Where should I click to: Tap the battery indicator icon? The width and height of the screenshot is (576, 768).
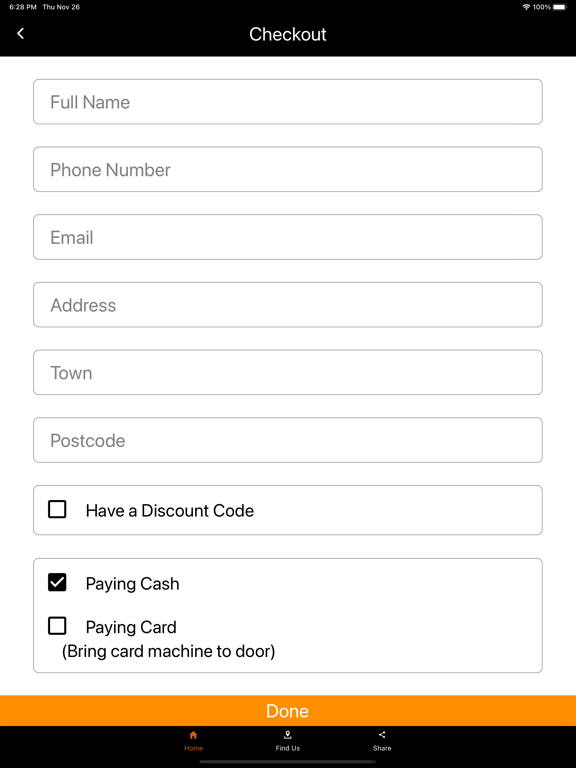coord(560,7)
